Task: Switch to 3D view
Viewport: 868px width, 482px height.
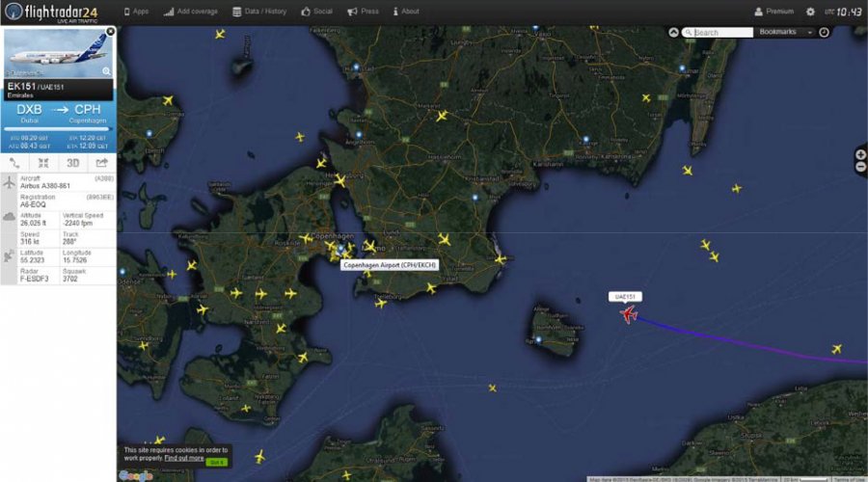Action: point(72,163)
